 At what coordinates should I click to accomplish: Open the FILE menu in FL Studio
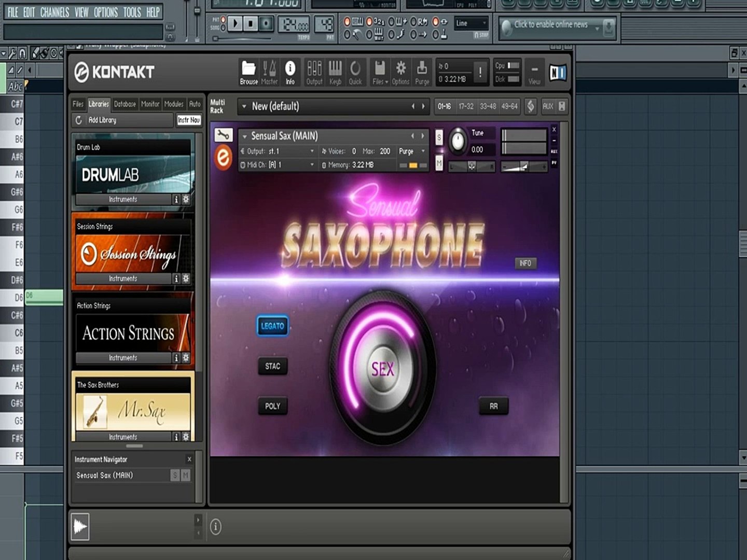[x=13, y=12]
